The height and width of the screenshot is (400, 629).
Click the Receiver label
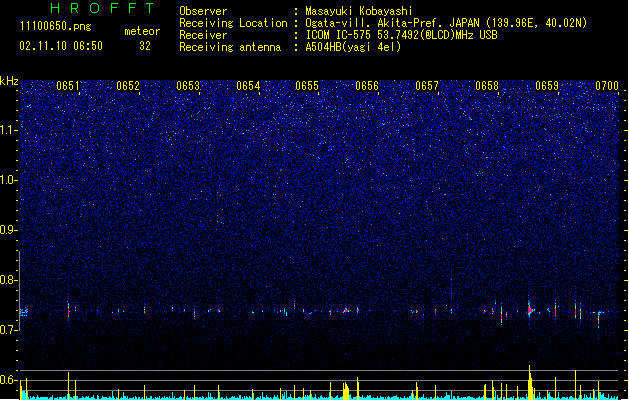click(203, 35)
